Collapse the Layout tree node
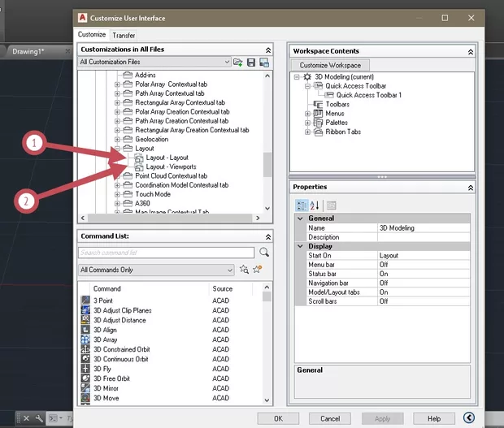504x428 pixels. [x=118, y=149]
